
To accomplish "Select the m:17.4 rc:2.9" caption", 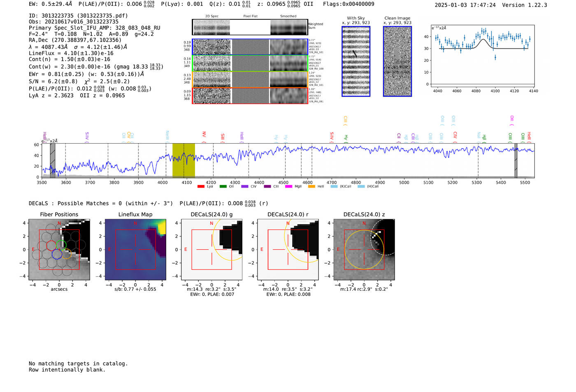I will click(x=364, y=289).
